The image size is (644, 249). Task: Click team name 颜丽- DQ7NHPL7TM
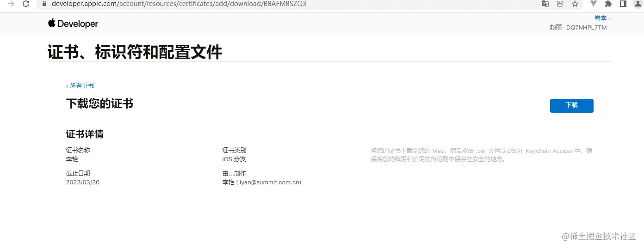[578, 28]
